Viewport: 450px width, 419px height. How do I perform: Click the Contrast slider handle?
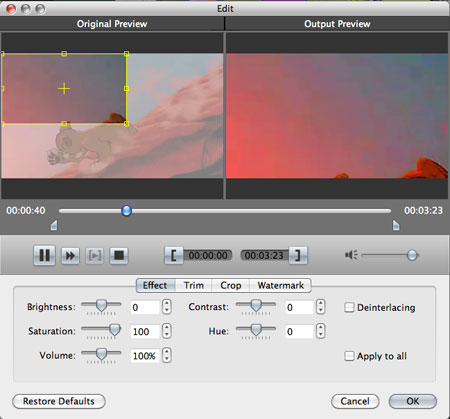point(256,305)
